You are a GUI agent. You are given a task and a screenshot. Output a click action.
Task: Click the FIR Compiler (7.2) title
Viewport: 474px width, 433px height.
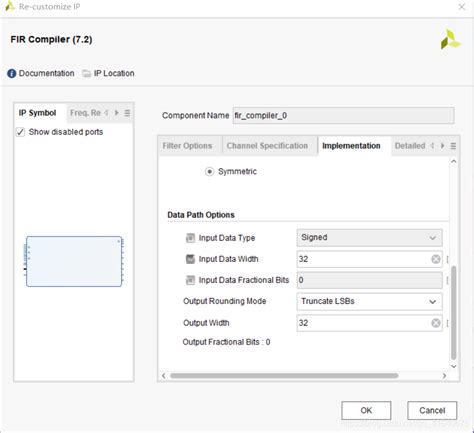[51, 39]
